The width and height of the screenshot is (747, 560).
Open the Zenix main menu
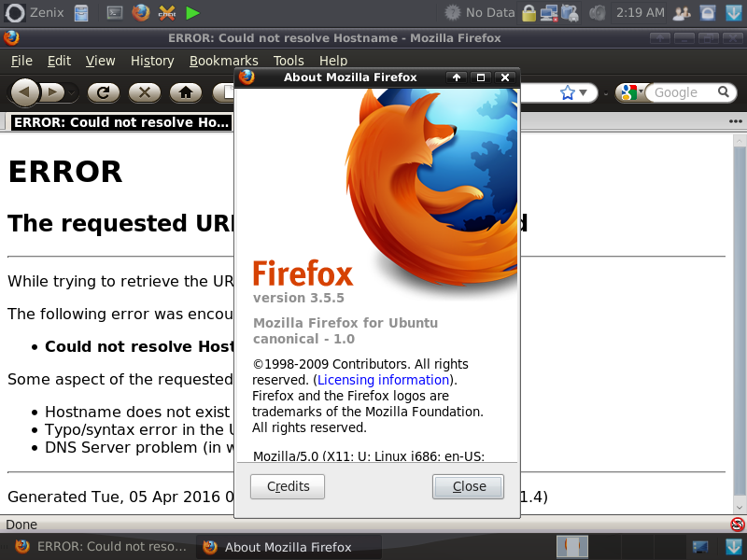coord(34,12)
